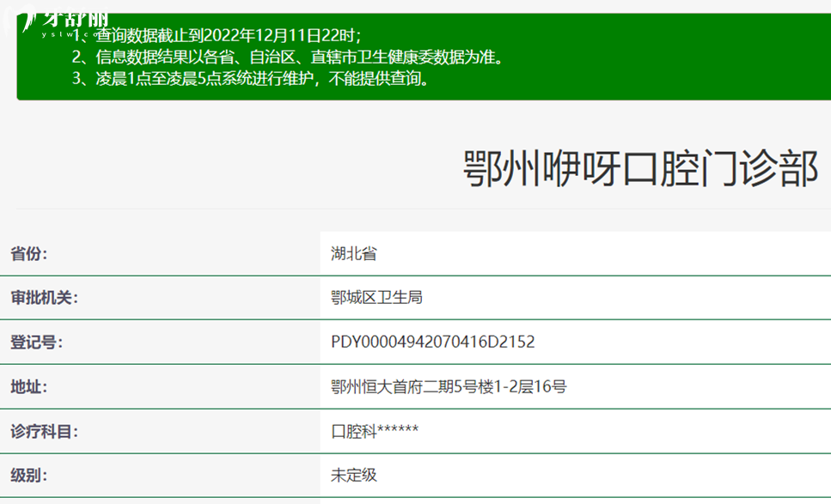
Task: Select the 审批机关 label
Action: (45, 298)
